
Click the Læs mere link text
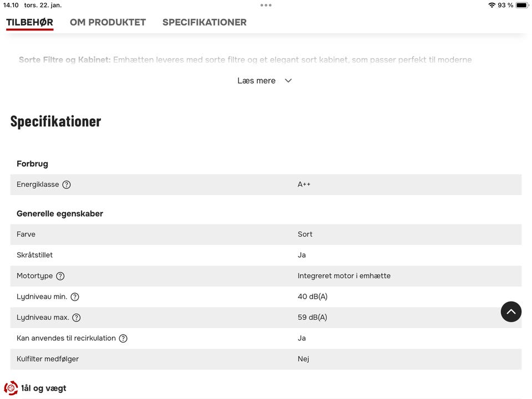[256, 81]
